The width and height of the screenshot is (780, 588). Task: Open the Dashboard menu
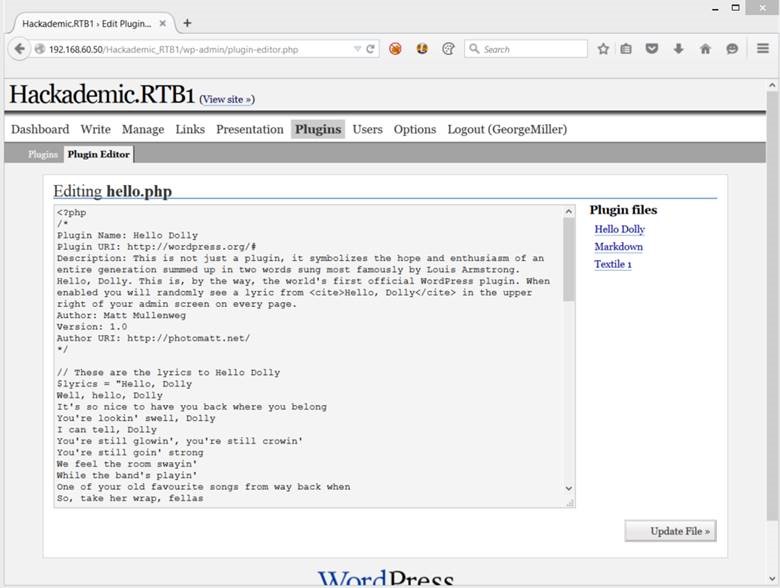40,129
